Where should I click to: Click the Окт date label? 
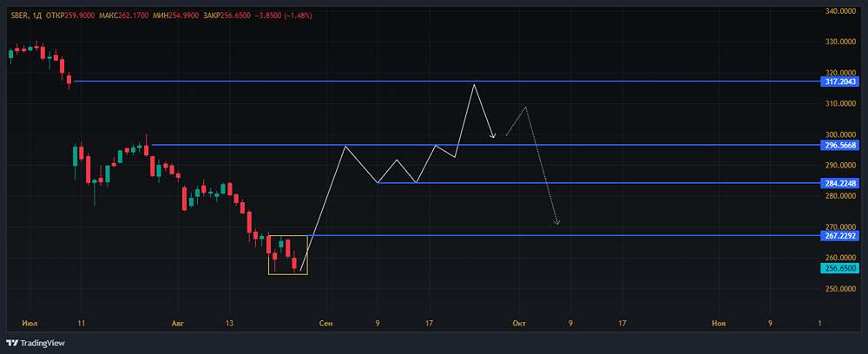click(519, 323)
